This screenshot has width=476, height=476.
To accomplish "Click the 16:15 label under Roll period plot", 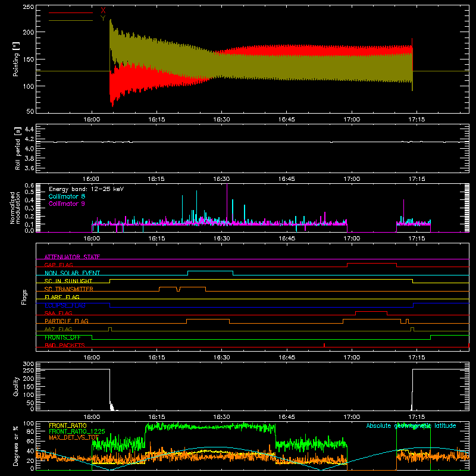I will click(156, 179).
